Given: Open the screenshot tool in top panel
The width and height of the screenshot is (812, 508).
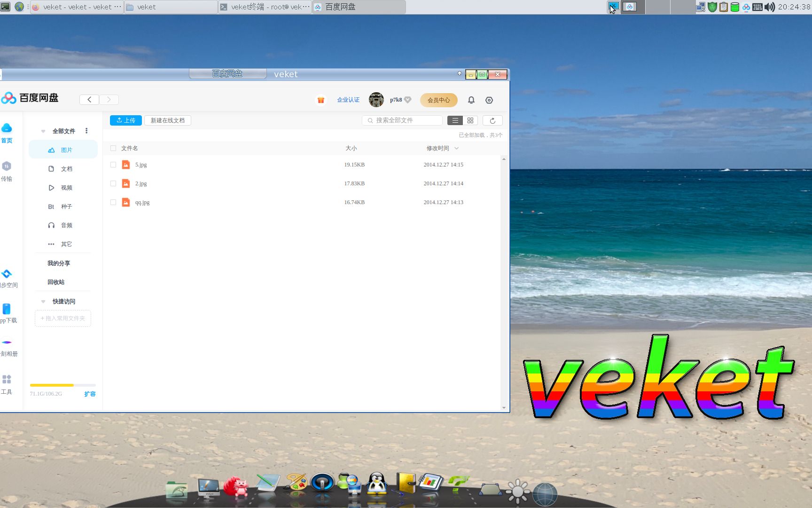Looking at the screenshot, I should pyautogui.click(x=614, y=7).
